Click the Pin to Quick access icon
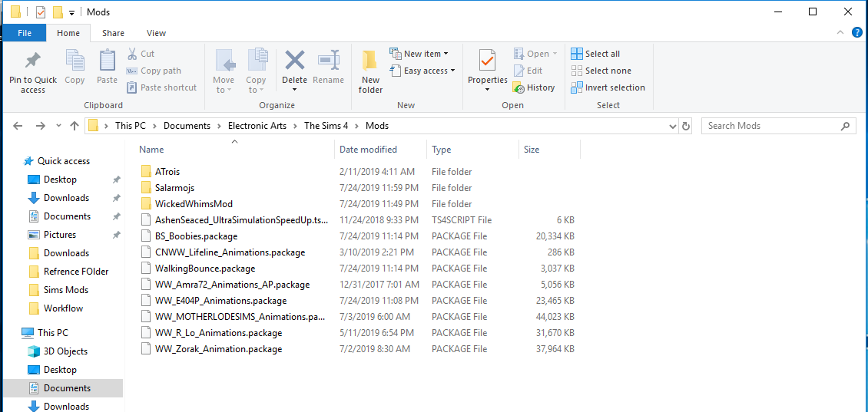The image size is (868, 412). (x=33, y=61)
